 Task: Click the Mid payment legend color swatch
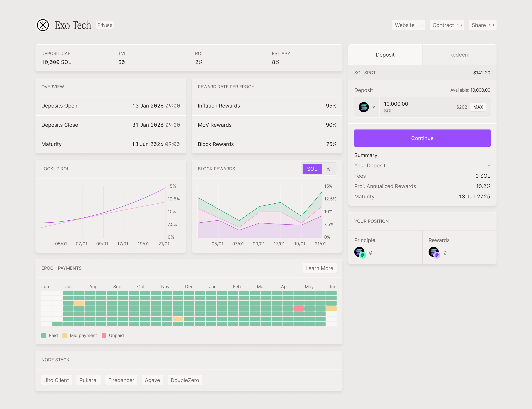(x=64, y=335)
